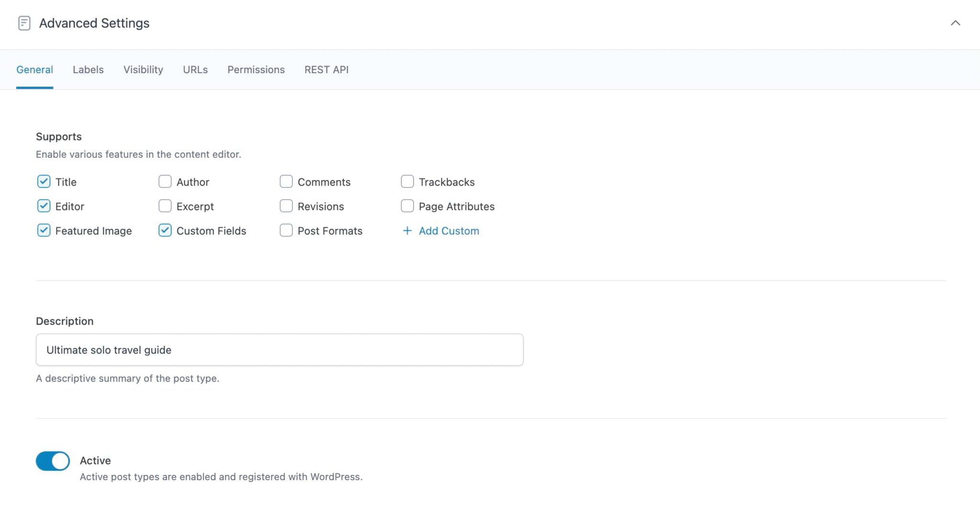Uncheck the Title support option
The image size is (980, 518).
44,182
